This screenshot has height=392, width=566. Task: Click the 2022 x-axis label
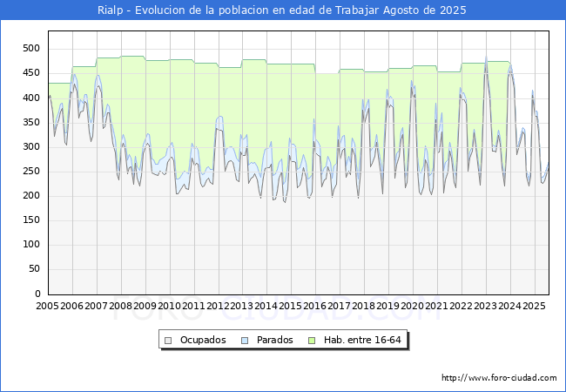(x=461, y=306)
